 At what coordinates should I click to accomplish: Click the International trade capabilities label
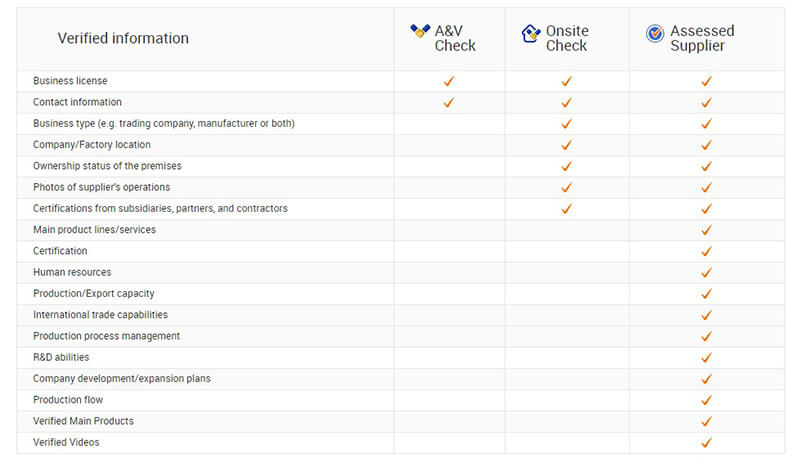(100, 315)
